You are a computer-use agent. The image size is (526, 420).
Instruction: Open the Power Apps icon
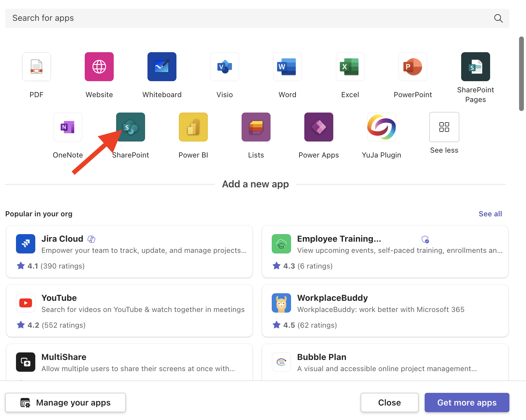[x=318, y=127]
